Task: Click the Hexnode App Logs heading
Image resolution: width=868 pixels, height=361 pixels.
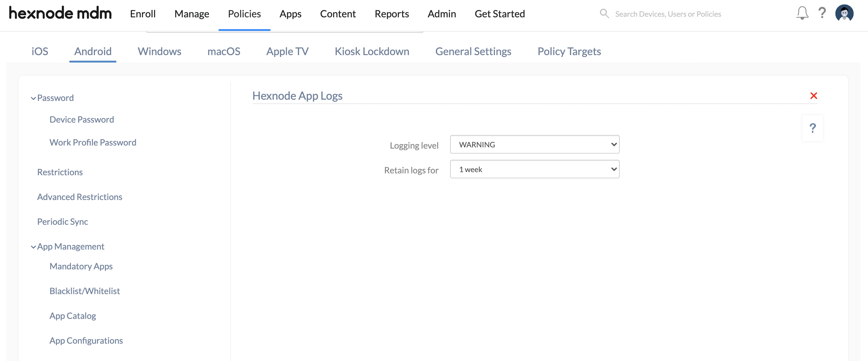Action: 297,96
